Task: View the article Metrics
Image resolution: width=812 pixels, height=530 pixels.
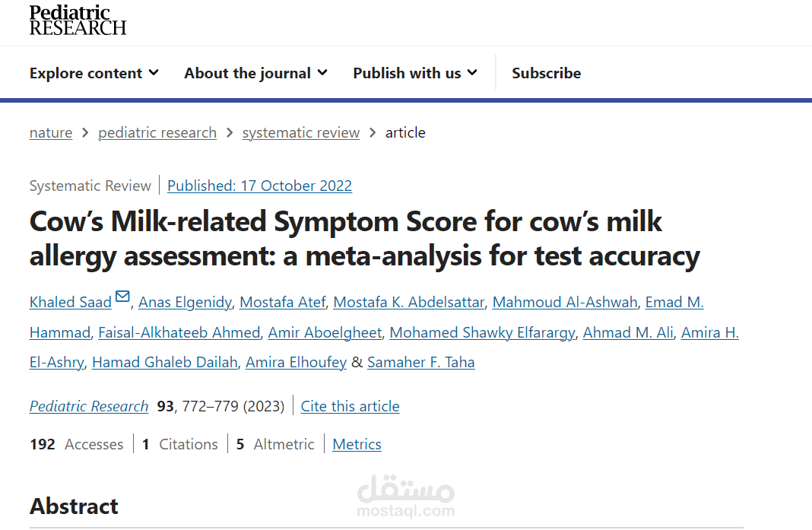Action: 357,444
